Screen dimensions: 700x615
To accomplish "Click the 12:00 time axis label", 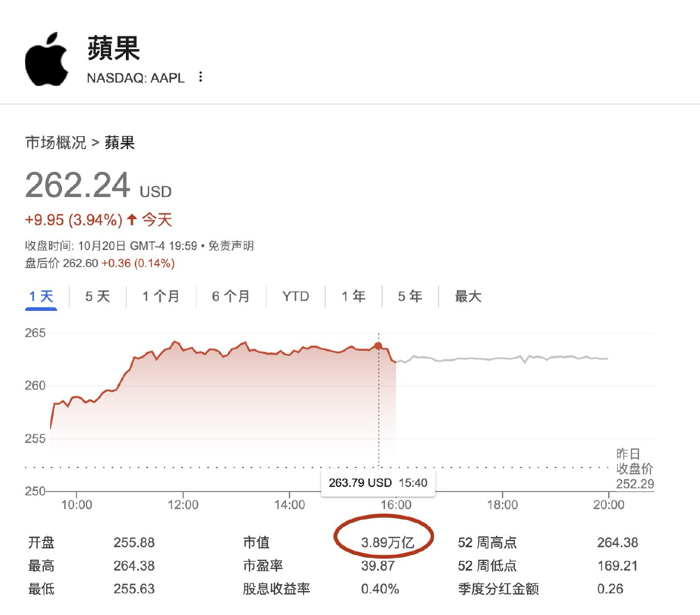I will coord(183,505).
